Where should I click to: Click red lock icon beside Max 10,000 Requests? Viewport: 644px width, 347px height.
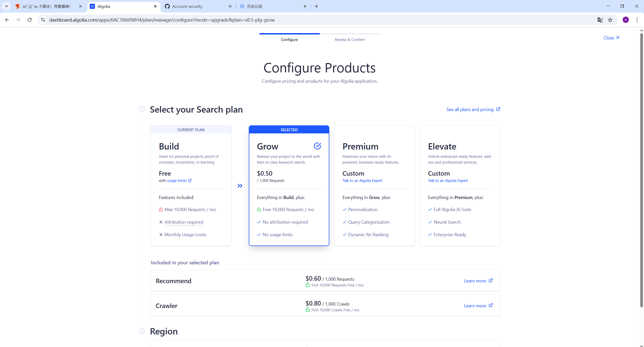161,210
